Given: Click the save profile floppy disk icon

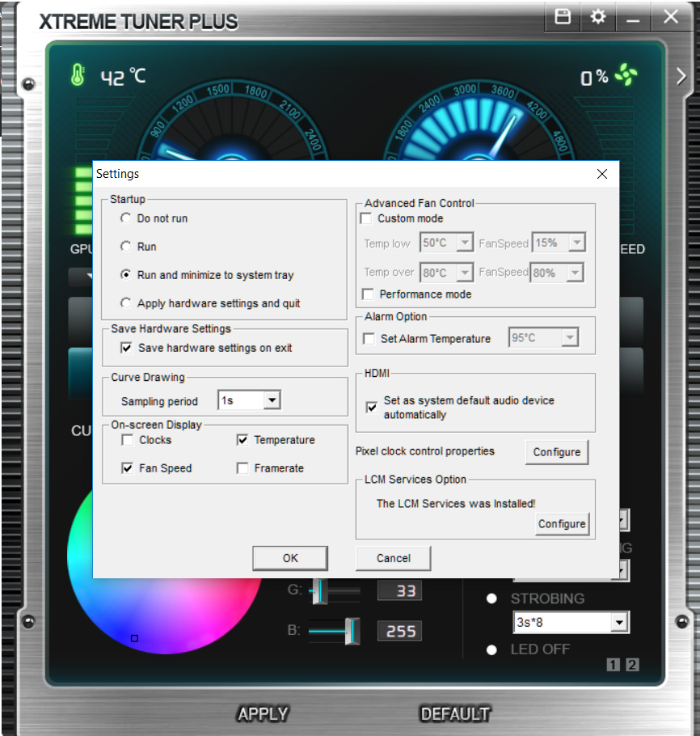Looking at the screenshot, I should pyautogui.click(x=563, y=16).
